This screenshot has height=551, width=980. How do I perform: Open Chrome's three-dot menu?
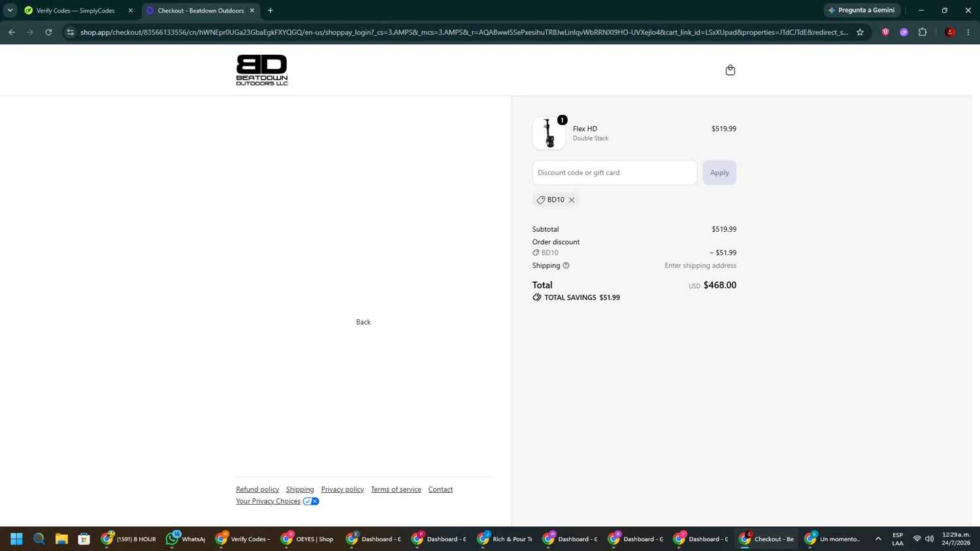click(968, 32)
